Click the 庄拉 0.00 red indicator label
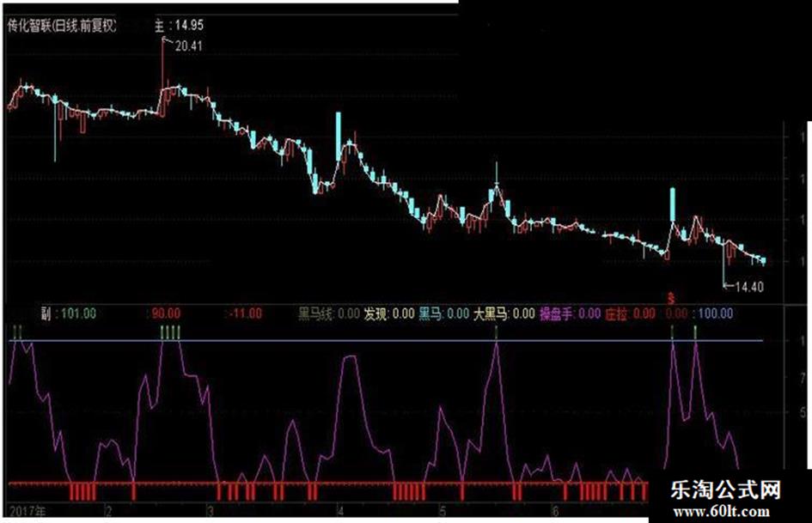This screenshot has width=812, height=523. [630, 313]
